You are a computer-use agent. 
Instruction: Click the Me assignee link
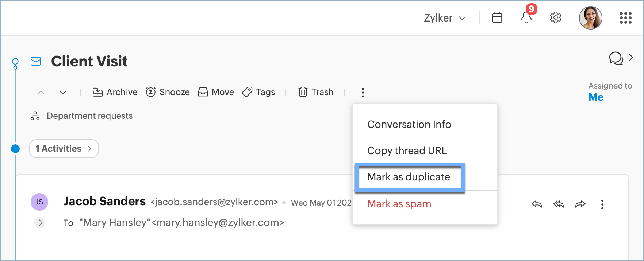click(596, 97)
